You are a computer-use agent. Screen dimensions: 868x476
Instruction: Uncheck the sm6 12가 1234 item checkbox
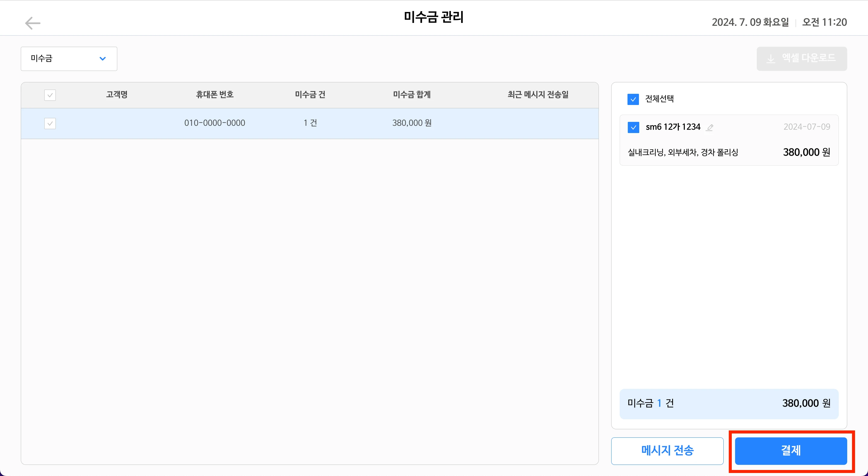(634, 128)
